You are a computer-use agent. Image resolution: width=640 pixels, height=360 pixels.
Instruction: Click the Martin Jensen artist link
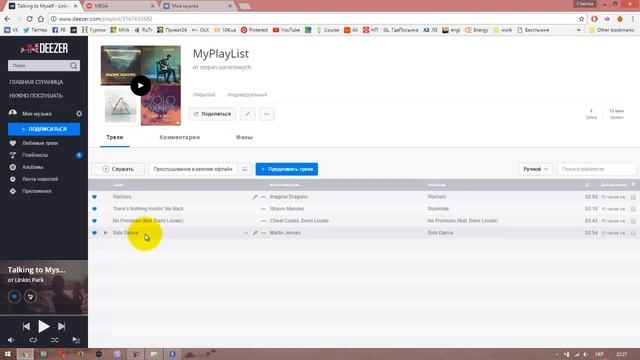coord(285,233)
